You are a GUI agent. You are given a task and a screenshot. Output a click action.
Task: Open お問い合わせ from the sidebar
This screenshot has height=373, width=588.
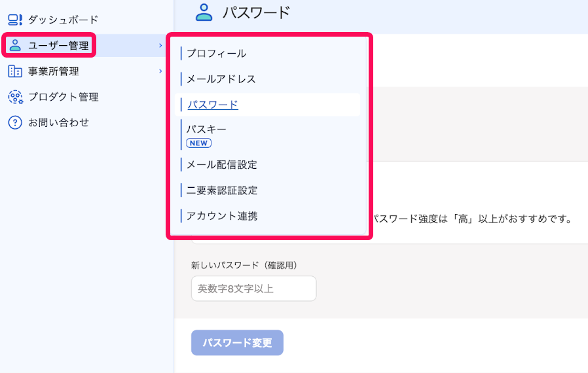58,122
